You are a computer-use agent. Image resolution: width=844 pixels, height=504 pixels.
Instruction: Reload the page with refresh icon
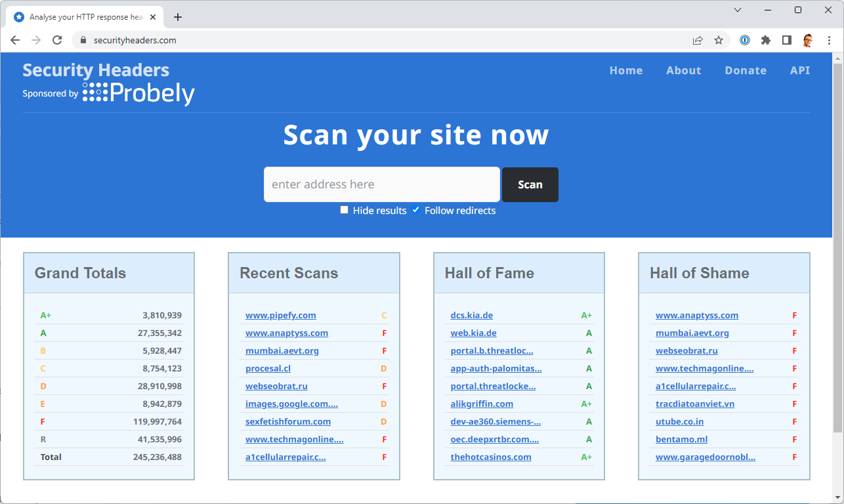click(57, 40)
